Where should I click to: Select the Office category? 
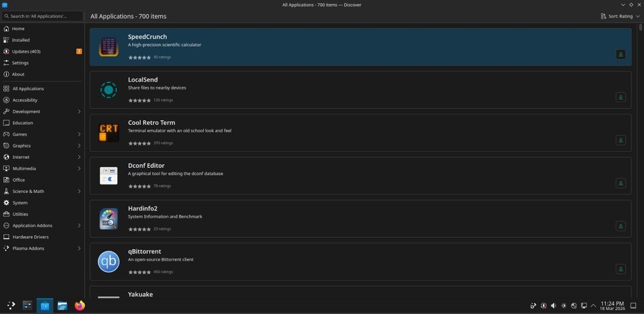pyautogui.click(x=43, y=180)
